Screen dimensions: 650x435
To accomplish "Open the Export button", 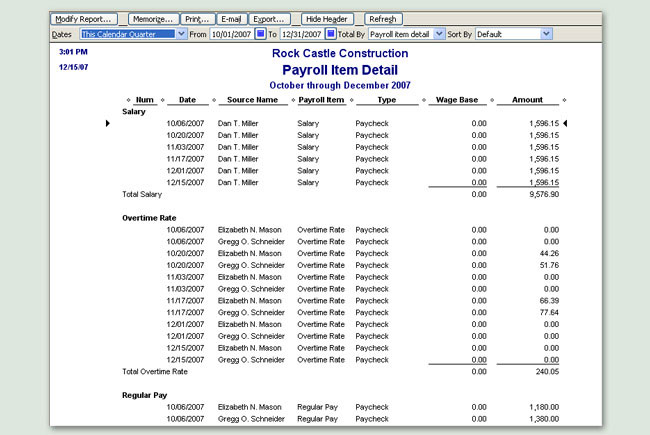I will (x=269, y=19).
